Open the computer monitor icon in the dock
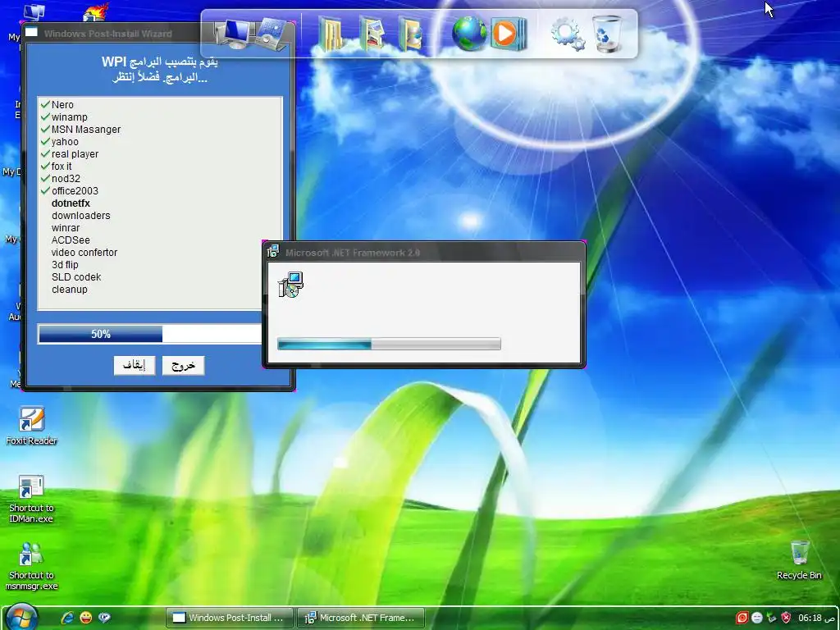Viewport: 840px width, 630px height. 235,34
